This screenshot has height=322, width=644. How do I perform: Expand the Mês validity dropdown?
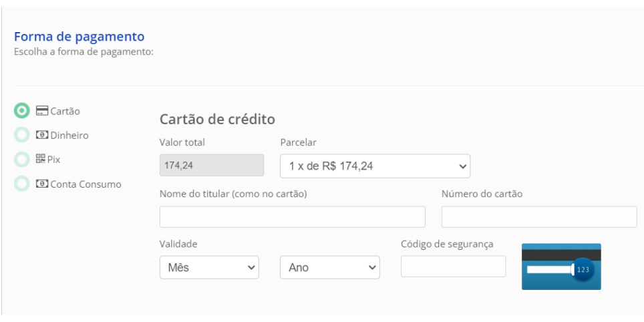point(209,267)
